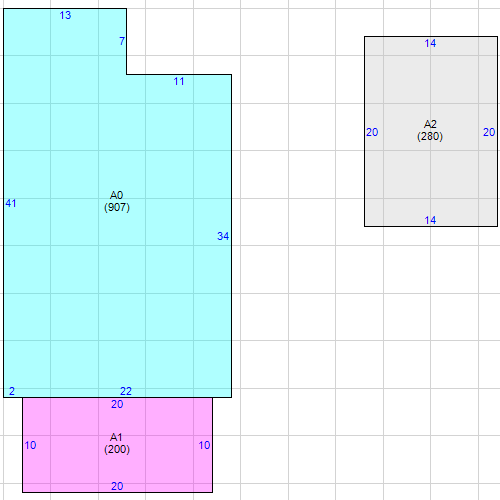Click the bottom 20 dimension of A1
This screenshot has width=500, height=500.
117,486
